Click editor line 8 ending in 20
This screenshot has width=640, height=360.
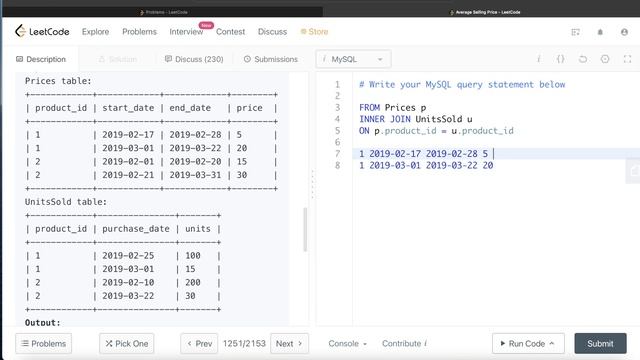426,165
